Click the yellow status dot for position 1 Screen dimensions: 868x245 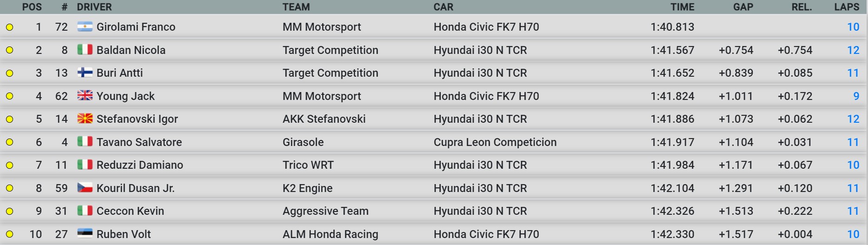click(9, 27)
